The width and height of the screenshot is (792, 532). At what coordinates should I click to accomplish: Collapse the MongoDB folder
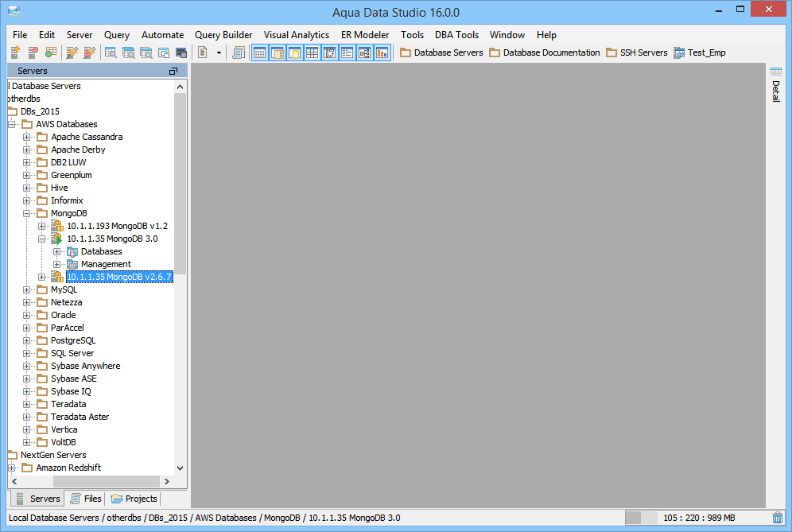coord(27,213)
